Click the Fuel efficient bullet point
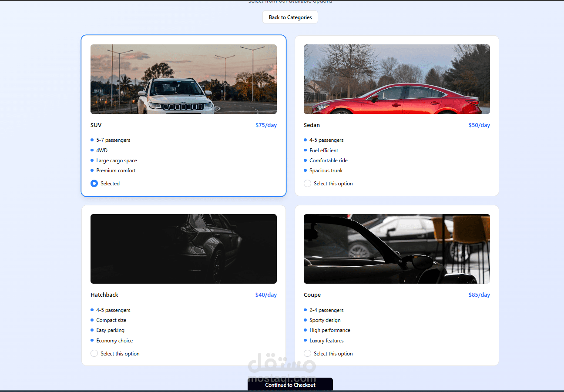 click(x=323, y=150)
